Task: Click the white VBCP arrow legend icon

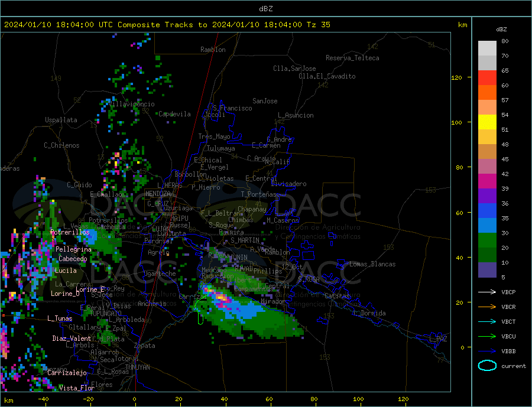Action: pyautogui.click(x=487, y=292)
